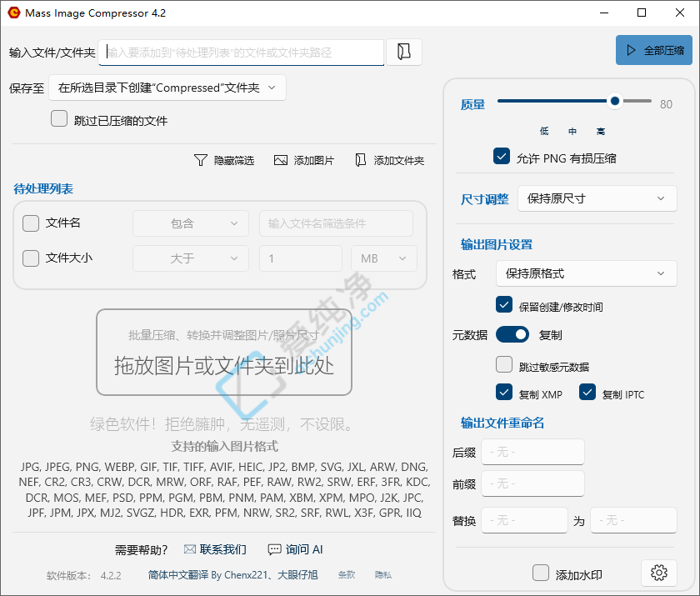Click the 联系我们 envelope icon

pos(190,549)
